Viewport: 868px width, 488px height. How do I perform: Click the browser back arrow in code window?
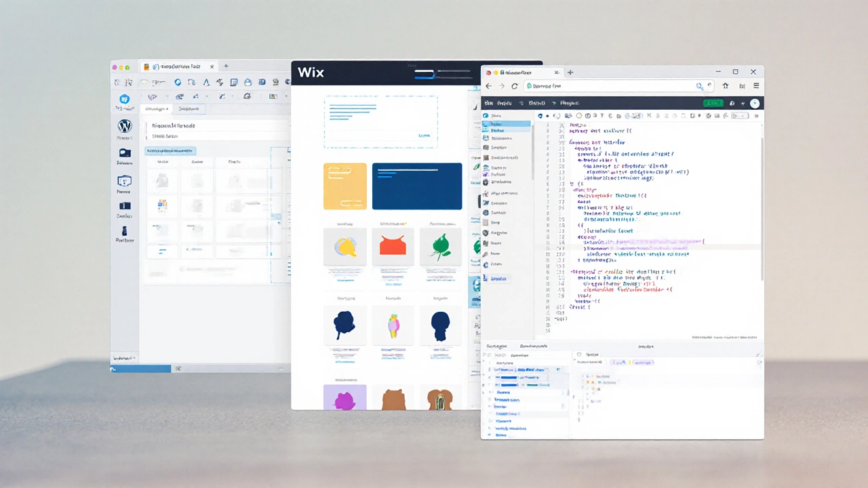coord(489,86)
